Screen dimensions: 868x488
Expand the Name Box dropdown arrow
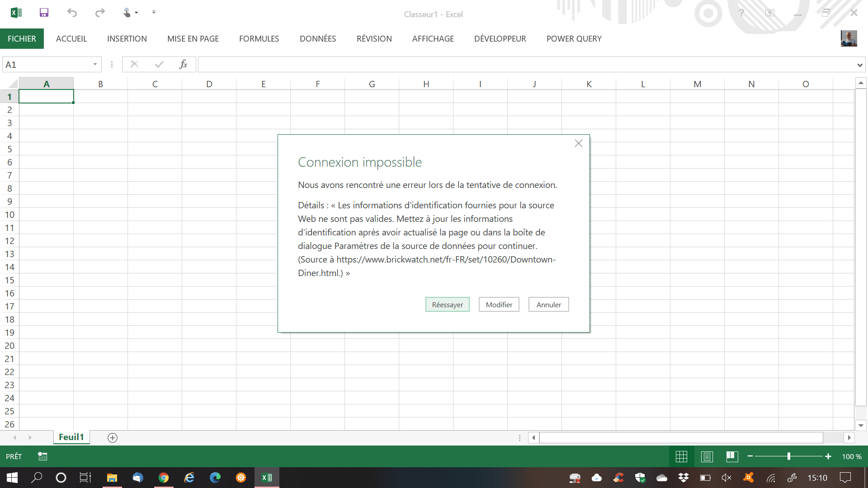[x=95, y=65]
